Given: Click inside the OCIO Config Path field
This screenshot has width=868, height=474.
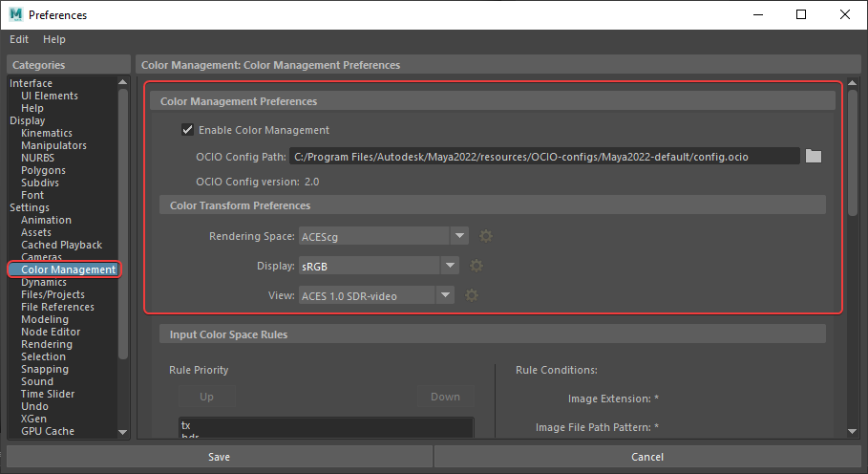Looking at the screenshot, I should [544, 157].
